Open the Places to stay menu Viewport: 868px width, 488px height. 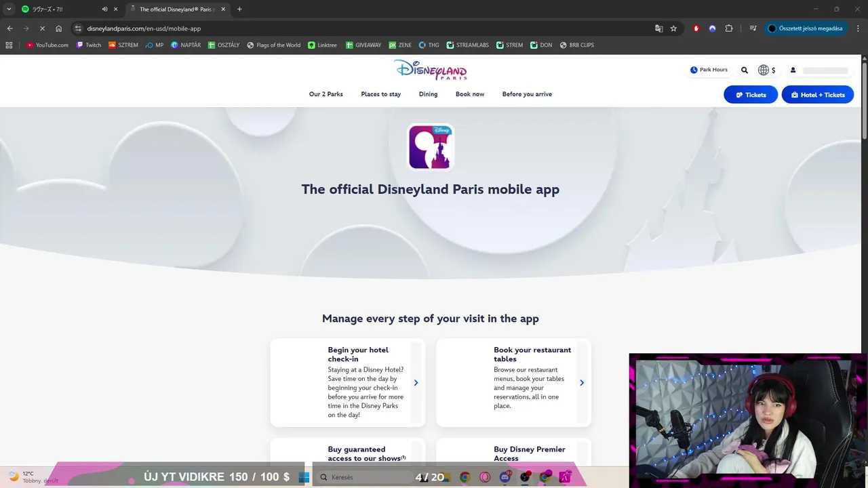click(x=381, y=94)
